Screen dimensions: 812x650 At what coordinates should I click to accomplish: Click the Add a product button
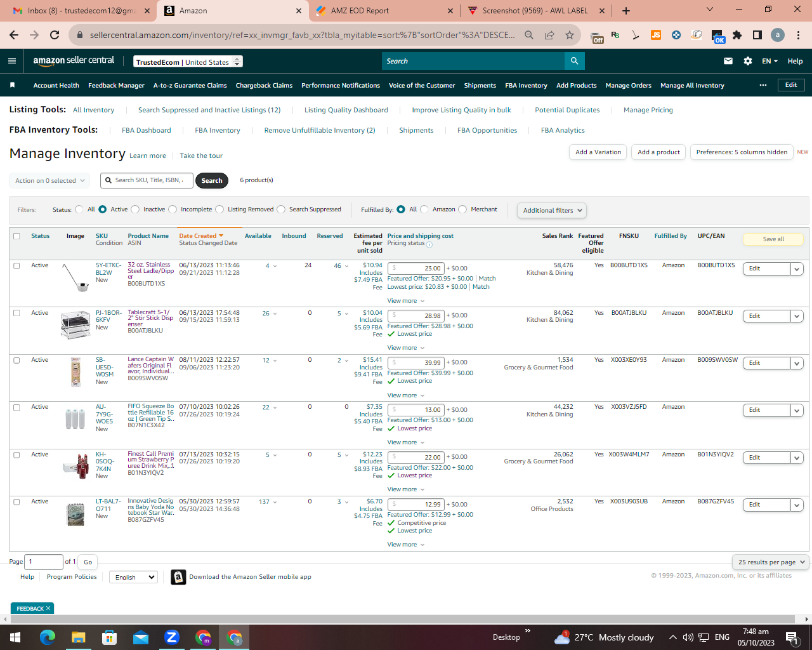click(658, 152)
